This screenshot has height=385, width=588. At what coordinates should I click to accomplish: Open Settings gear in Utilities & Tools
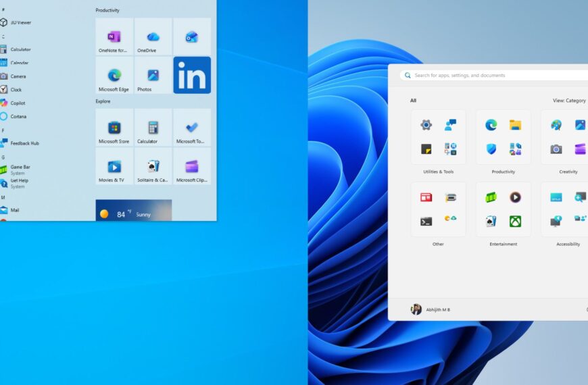click(426, 125)
